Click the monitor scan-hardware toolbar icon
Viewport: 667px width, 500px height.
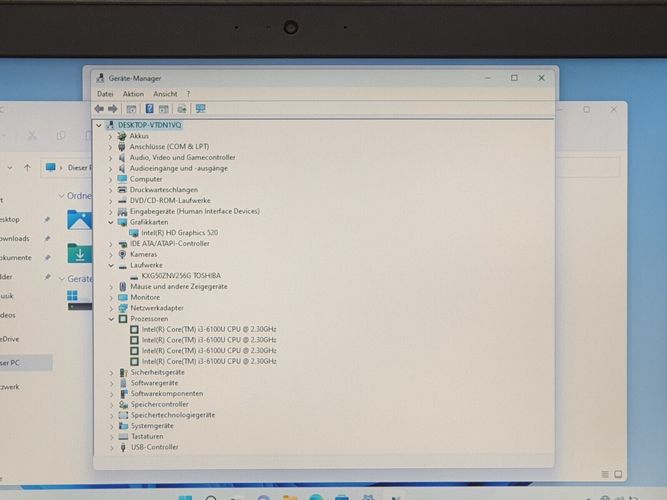tap(200, 109)
